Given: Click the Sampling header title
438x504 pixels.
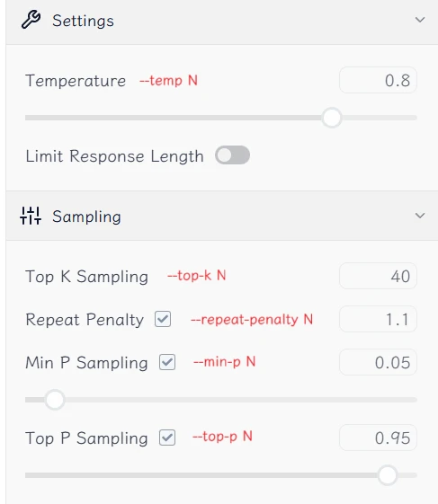Looking at the screenshot, I should [x=86, y=217].
